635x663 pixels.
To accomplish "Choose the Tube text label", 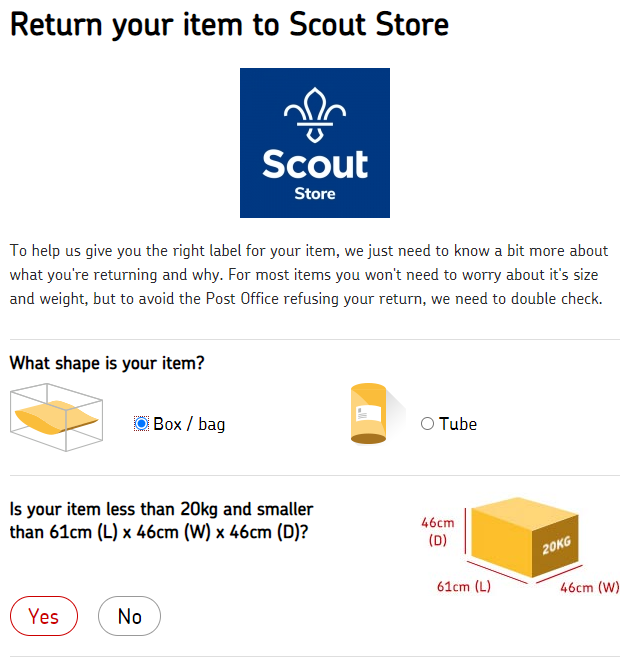I will pos(458,424).
